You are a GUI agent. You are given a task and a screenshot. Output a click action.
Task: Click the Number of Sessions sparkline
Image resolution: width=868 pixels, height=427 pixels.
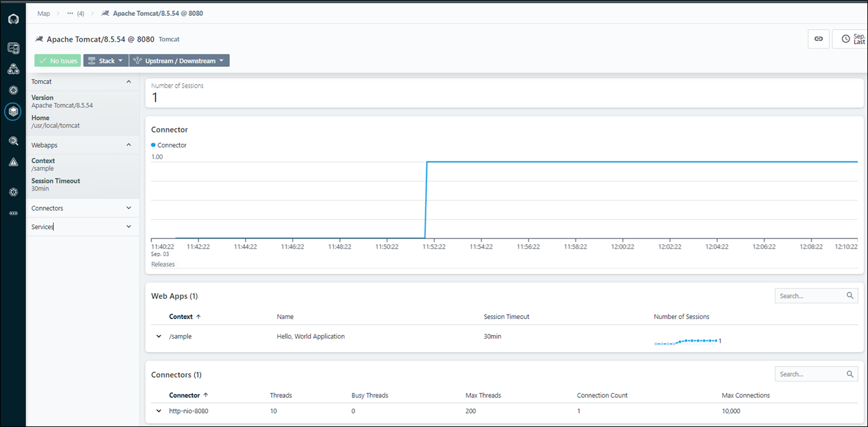pyautogui.click(x=686, y=341)
